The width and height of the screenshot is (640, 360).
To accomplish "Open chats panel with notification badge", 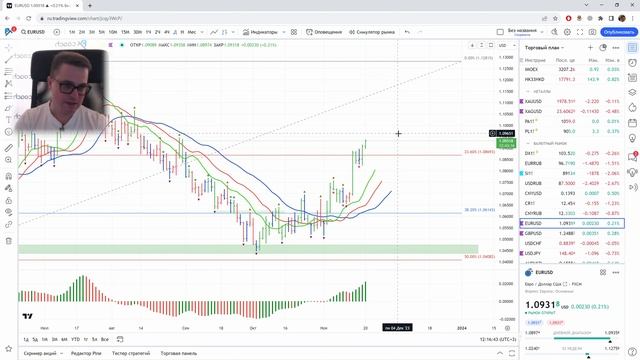I will click(632, 157).
